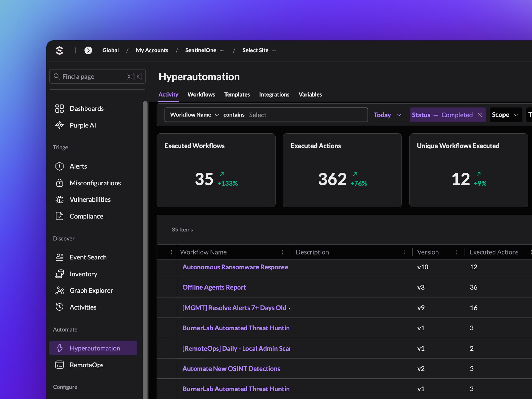Expand the sidebar with the round arrow button
Viewport: 532px width, 399px height.
click(88, 50)
